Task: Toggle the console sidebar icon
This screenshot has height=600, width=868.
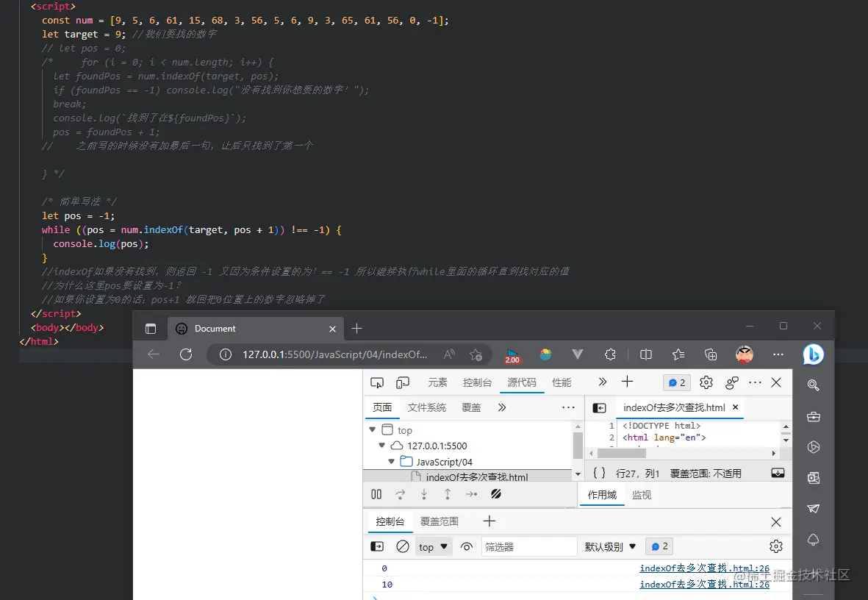Action: click(377, 547)
